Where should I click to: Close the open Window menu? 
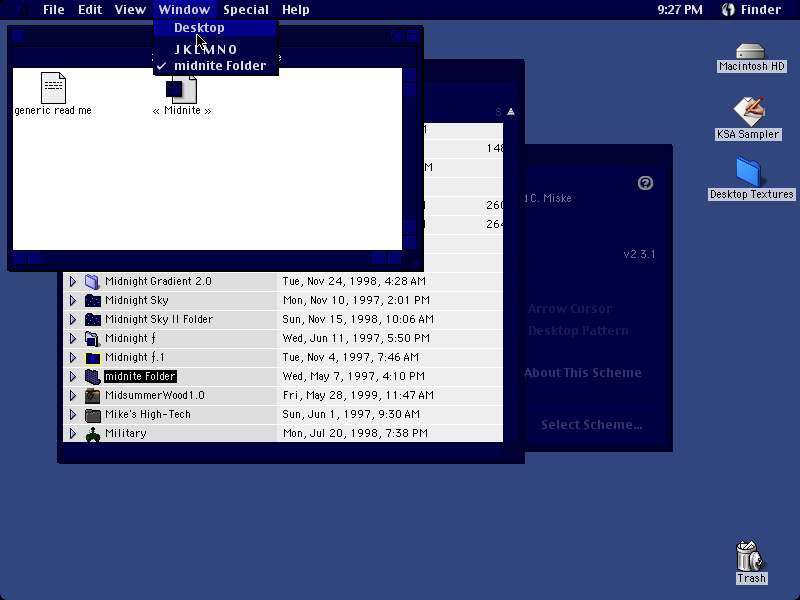point(184,10)
